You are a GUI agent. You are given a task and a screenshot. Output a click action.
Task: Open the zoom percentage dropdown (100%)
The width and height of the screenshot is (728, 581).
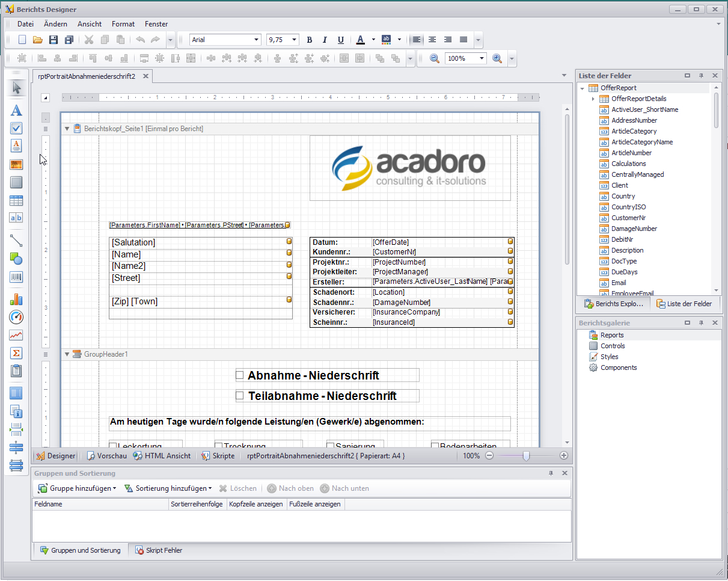point(482,58)
